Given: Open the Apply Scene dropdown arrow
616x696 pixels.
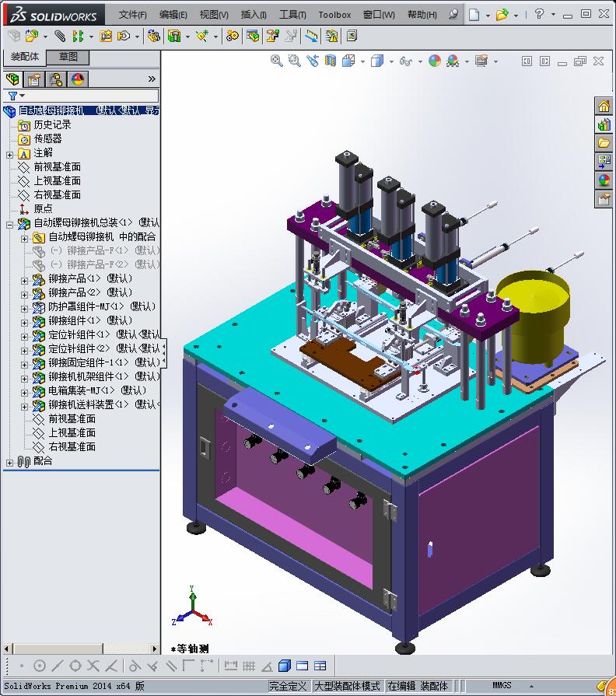Looking at the screenshot, I should coord(467,61).
